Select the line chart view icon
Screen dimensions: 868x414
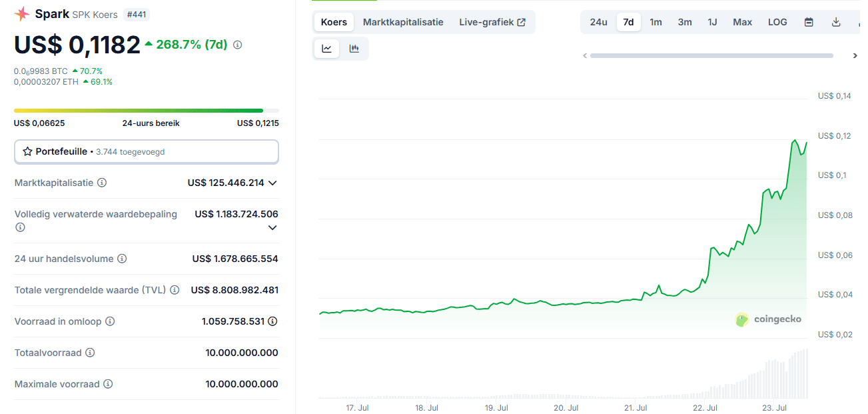[x=327, y=49]
